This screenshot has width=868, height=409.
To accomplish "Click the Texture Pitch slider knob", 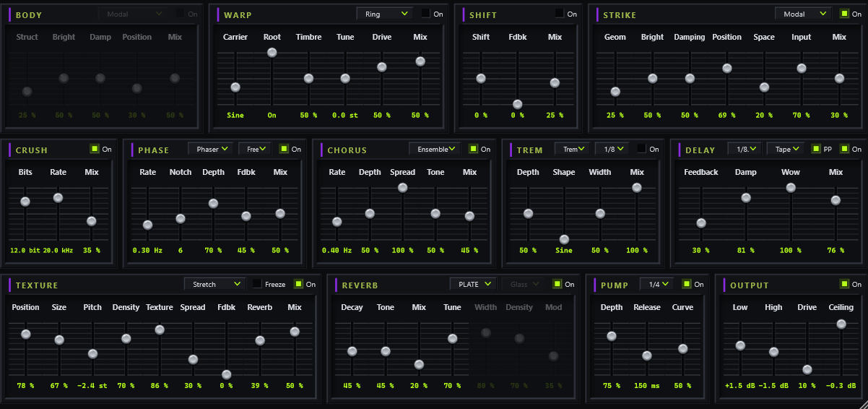I will (x=92, y=353).
